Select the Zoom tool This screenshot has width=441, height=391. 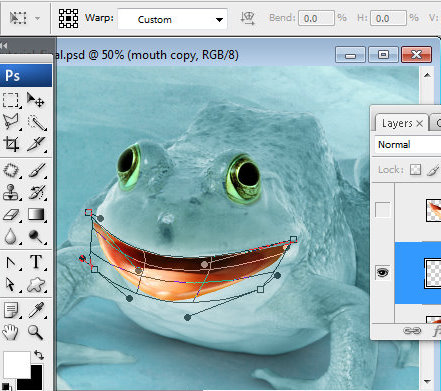coord(35,332)
